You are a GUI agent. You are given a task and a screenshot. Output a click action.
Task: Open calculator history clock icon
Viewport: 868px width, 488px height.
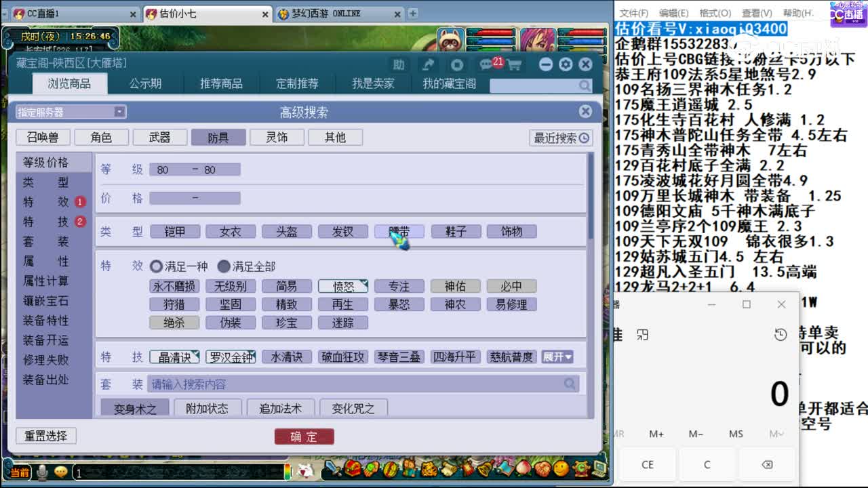coord(781,335)
